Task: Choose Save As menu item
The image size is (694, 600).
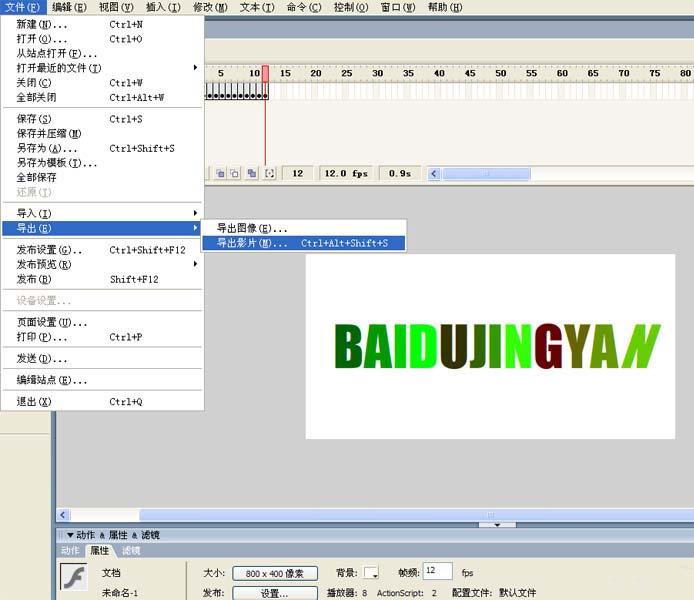Action: click(102, 148)
